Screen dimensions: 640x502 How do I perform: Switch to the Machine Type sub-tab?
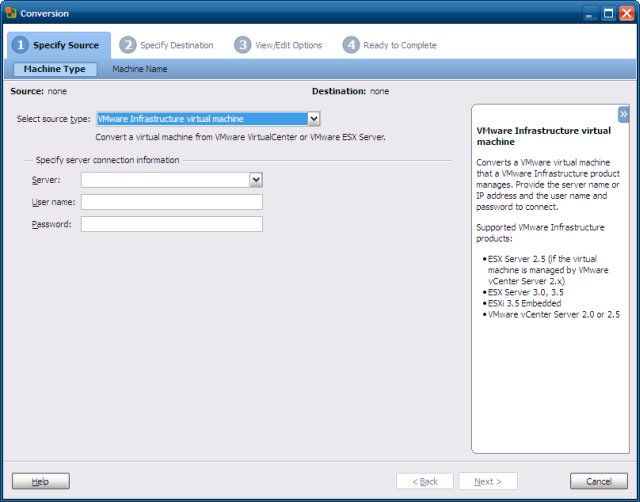pyautogui.click(x=55, y=69)
